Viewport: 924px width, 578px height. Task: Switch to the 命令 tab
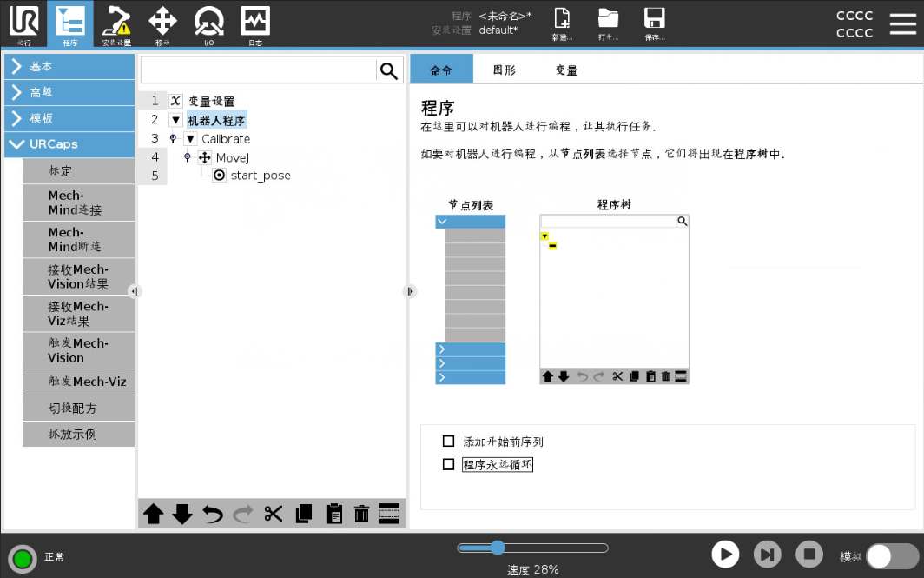click(x=441, y=70)
